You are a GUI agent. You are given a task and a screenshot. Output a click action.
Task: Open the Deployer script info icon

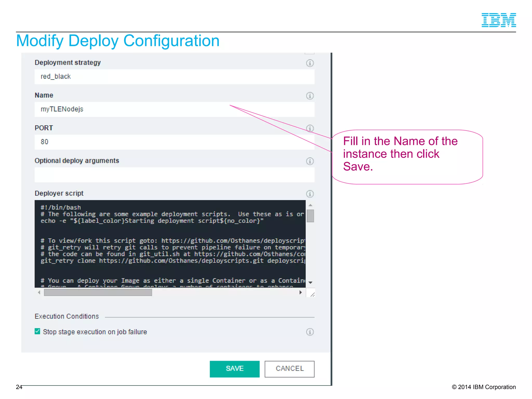click(x=310, y=194)
